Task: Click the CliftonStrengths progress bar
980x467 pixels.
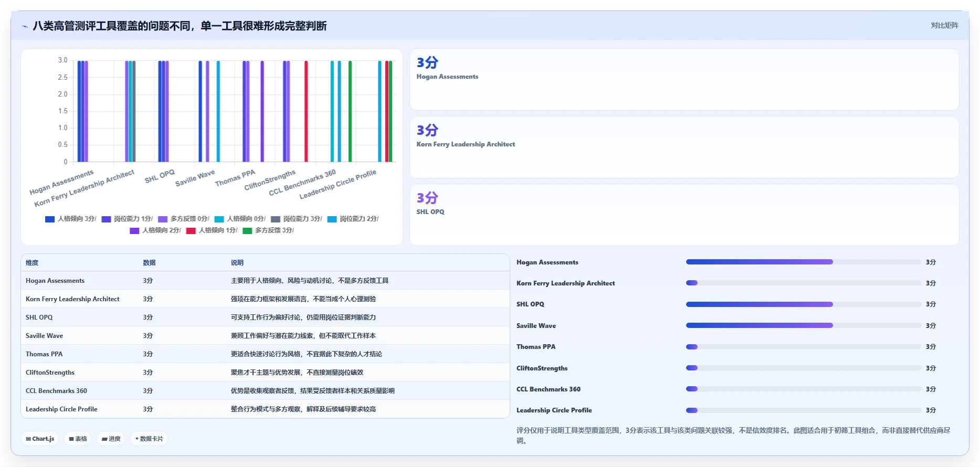Action: (804, 368)
